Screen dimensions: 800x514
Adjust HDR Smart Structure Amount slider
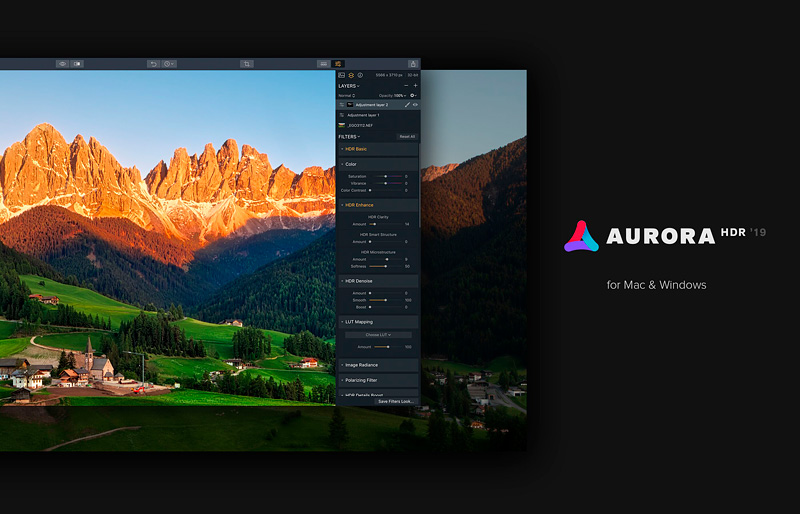click(386, 242)
